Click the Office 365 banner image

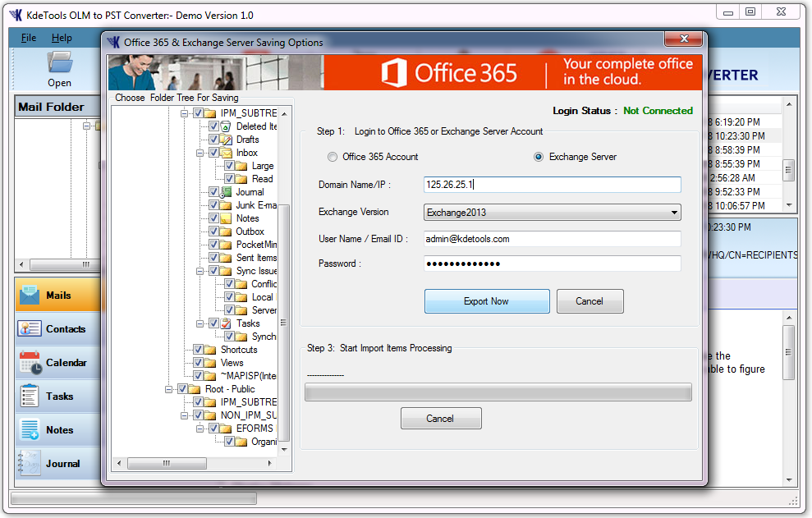click(405, 72)
